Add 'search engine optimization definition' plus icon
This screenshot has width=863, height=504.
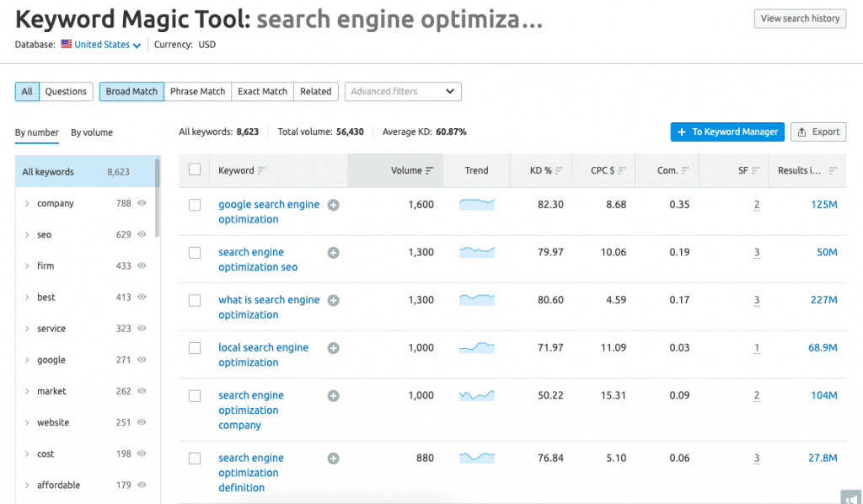coord(333,458)
